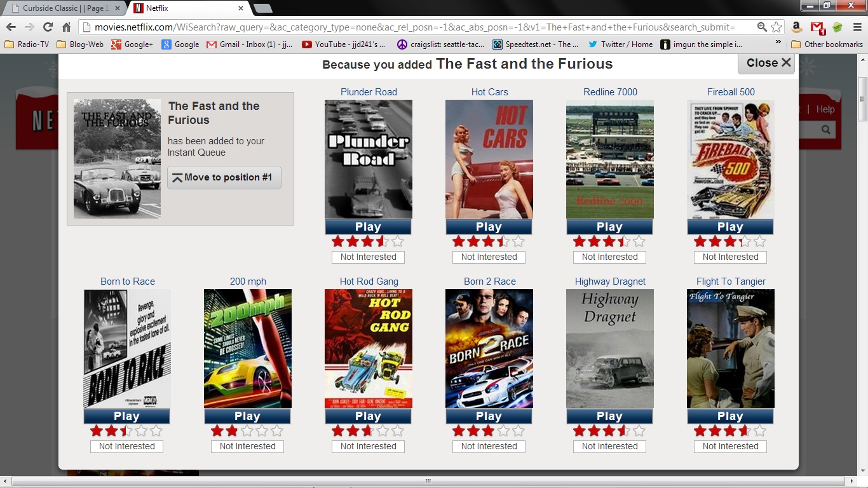The image size is (868, 488).
Task: Open the Redline 7000 title link
Action: pos(610,92)
